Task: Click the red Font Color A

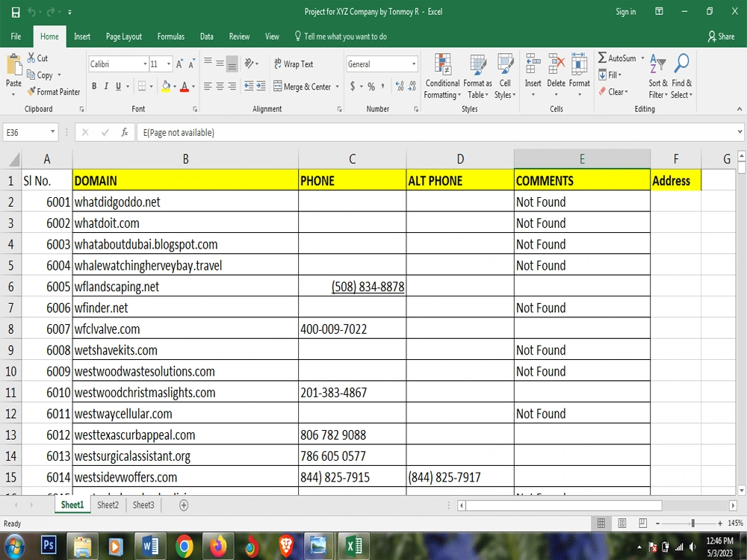Action: (x=185, y=86)
